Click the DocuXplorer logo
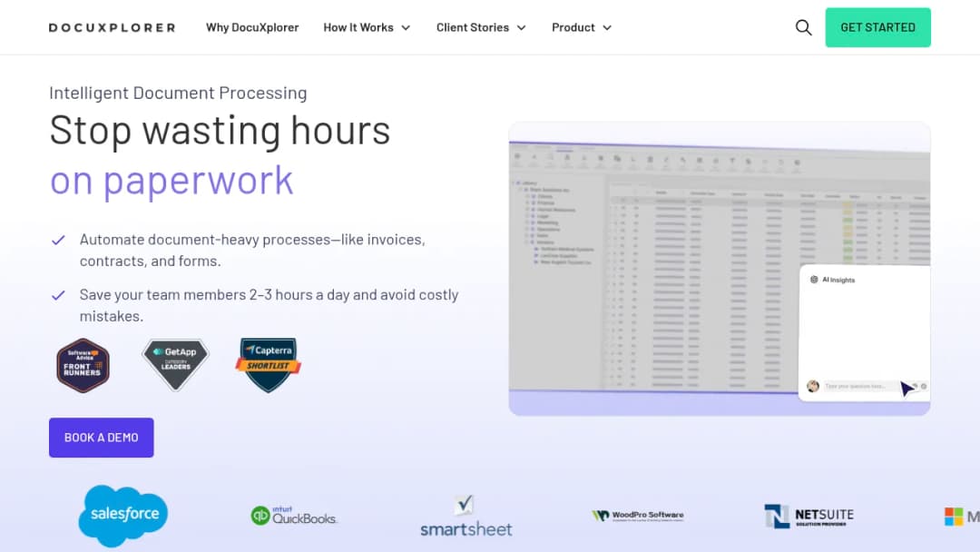Viewport: 980px width, 552px height. pos(112,27)
